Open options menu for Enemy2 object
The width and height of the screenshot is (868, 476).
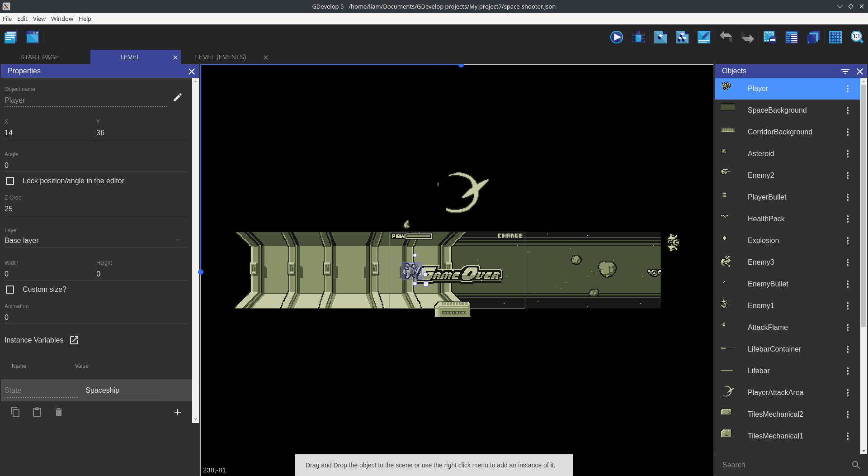click(848, 176)
